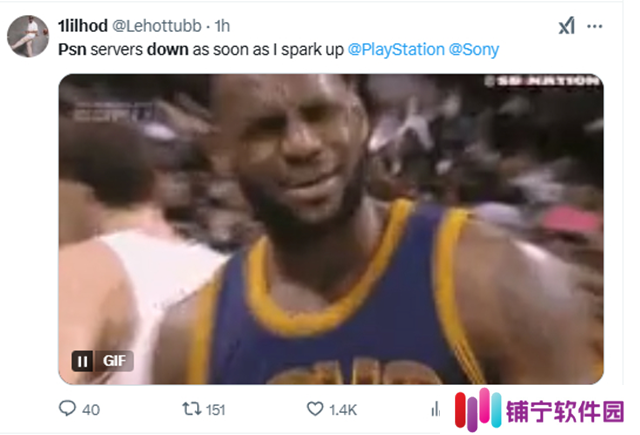The width and height of the screenshot is (640, 435).
Task: Open the three-dot more options menu
Action: click(594, 27)
